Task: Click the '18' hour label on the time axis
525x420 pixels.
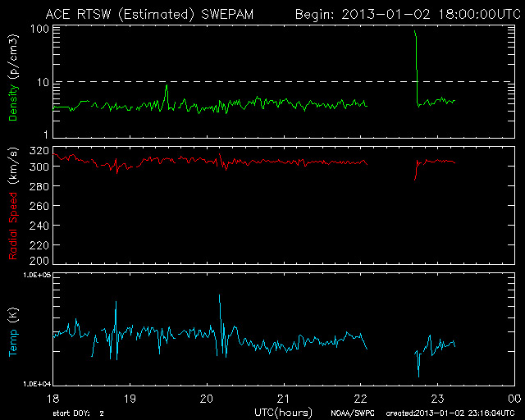Action: pyautogui.click(x=52, y=399)
